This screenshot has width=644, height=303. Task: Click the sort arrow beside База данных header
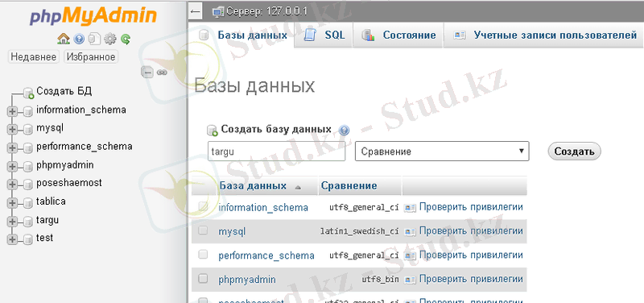coord(298,188)
